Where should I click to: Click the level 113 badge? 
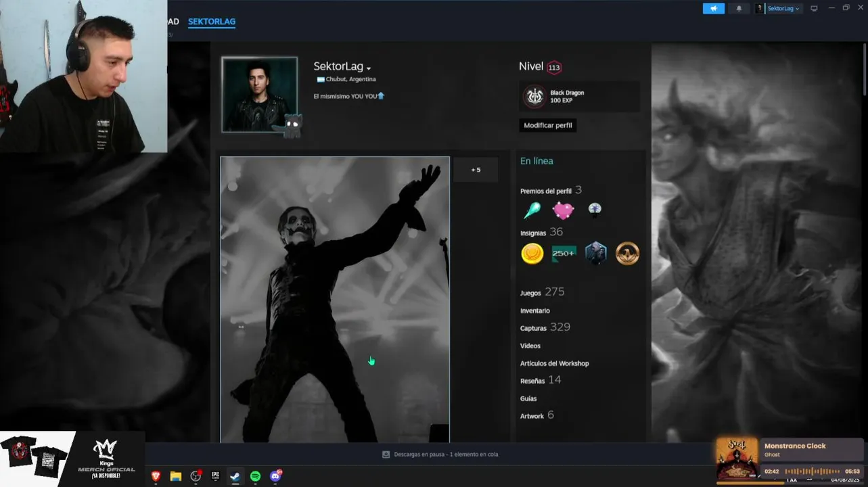(x=554, y=67)
